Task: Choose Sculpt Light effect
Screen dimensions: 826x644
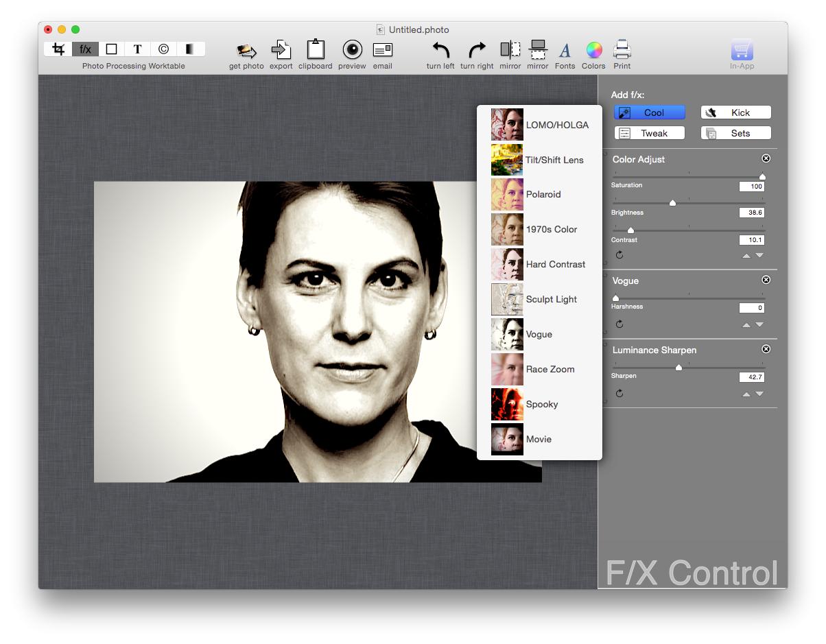Action: pyautogui.click(x=540, y=299)
